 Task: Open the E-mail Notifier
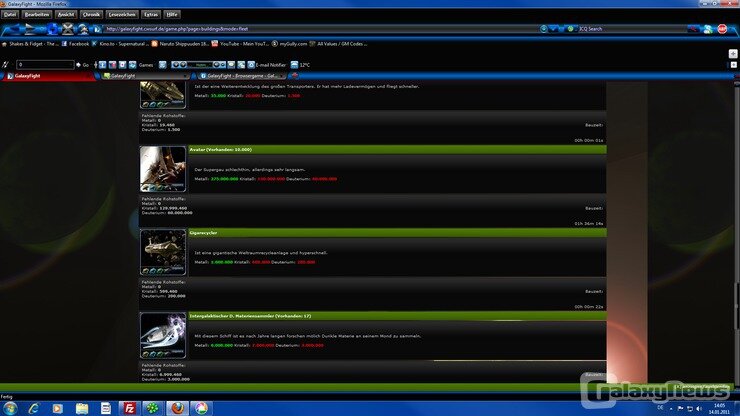pos(267,65)
